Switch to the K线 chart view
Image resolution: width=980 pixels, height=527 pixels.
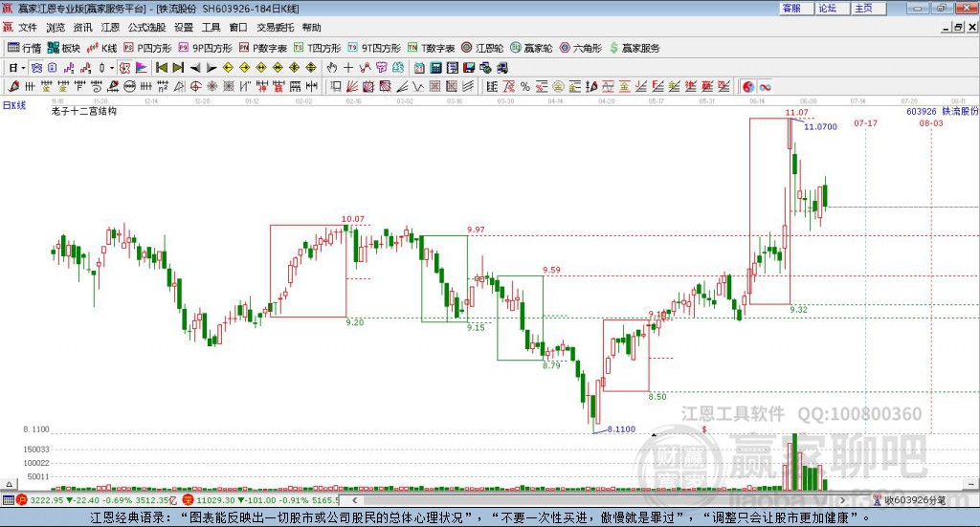102,48
